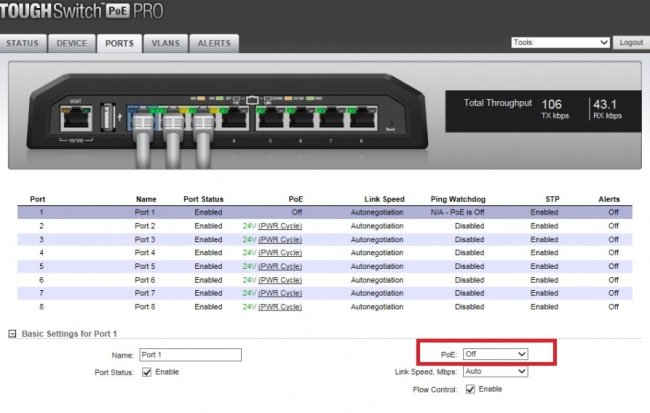Screen dimensions: 650x413
Task: Toggle the Flow Control Enable checkbox
Action: point(469,389)
